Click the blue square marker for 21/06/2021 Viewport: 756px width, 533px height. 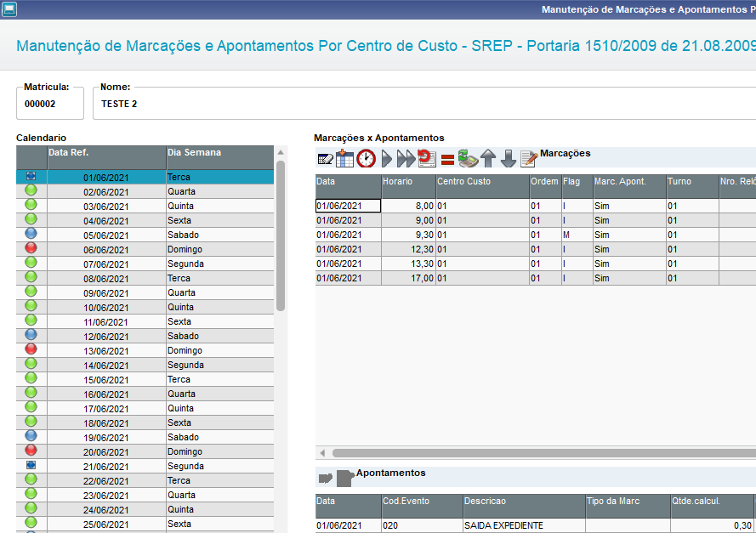pos(31,465)
